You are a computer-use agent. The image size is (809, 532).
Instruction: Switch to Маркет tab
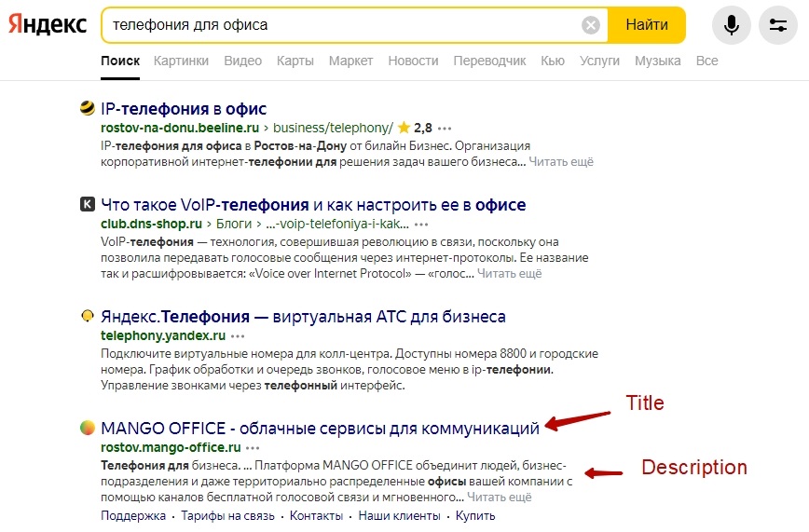click(350, 61)
